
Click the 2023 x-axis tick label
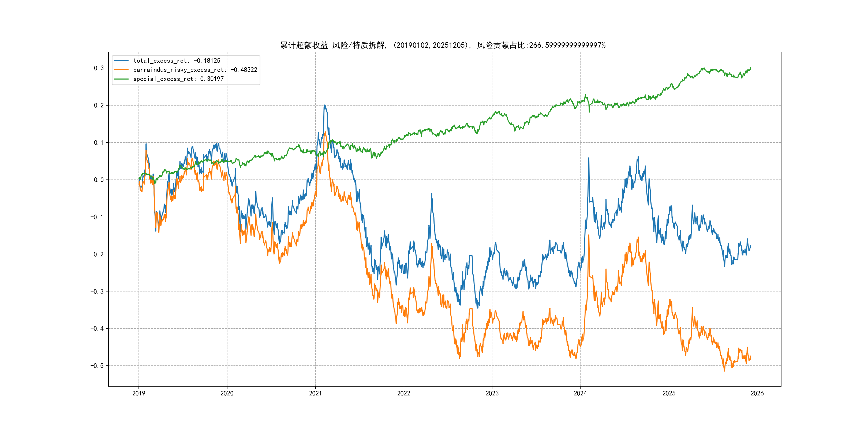point(492,393)
